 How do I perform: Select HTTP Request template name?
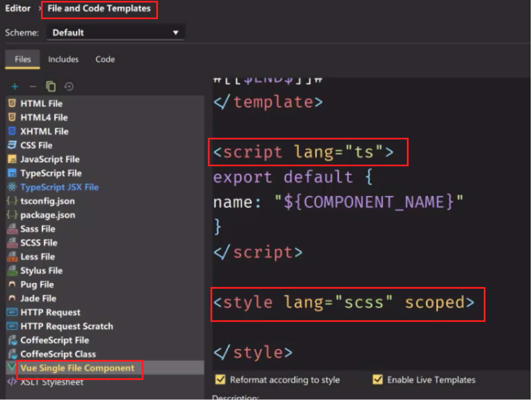click(x=50, y=313)
